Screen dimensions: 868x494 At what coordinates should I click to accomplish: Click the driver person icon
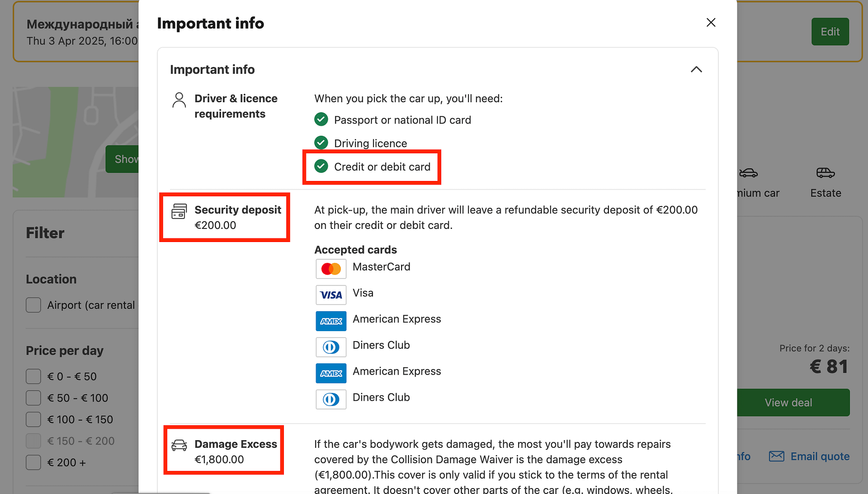pyautogui.click(x=179, y=100)
